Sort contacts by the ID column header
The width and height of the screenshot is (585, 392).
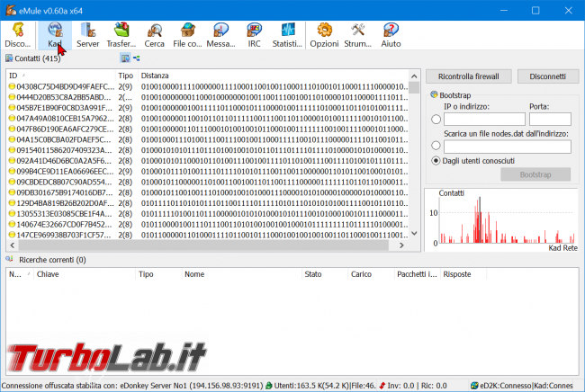(x=60, y=76)
